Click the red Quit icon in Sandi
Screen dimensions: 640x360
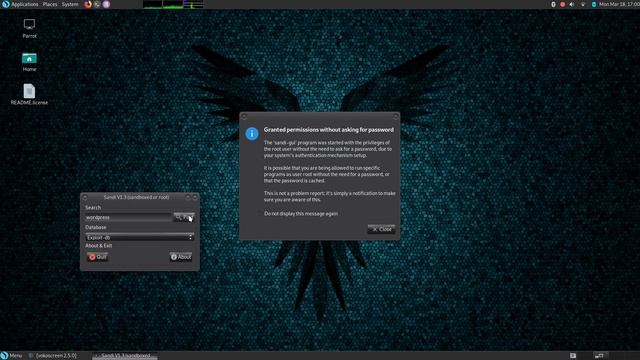tap(92, 257)
